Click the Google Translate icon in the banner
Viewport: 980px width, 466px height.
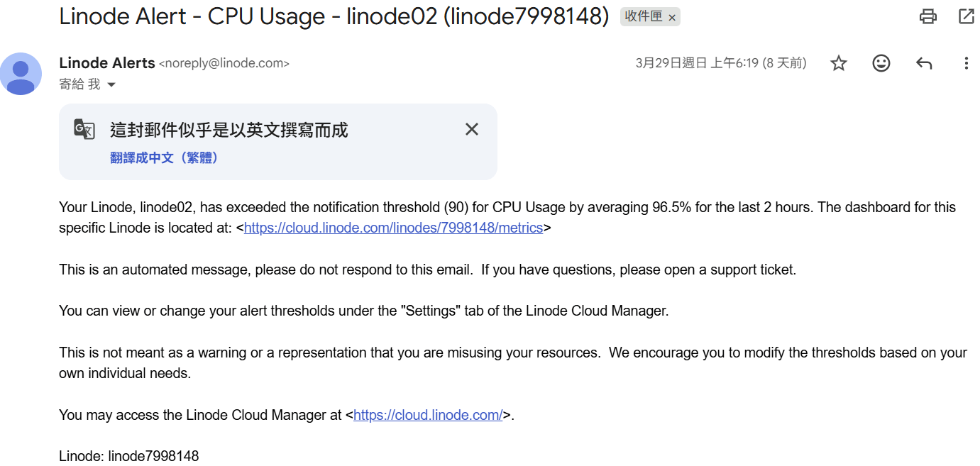pyautogui.click(x=84, y=130)
